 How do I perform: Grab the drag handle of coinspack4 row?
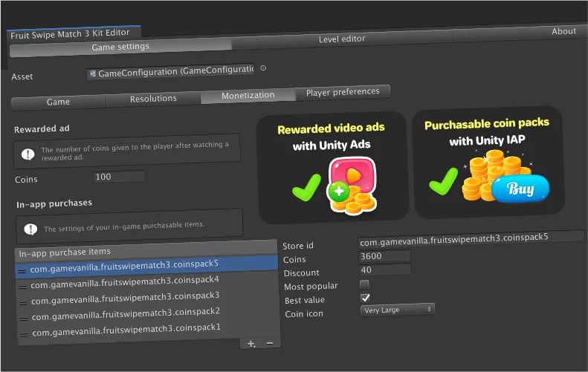22,287
